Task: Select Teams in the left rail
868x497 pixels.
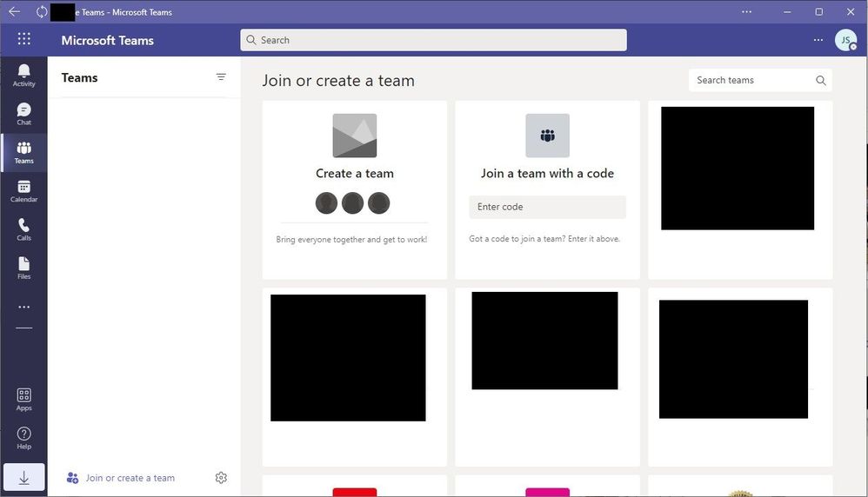Action: (23, 153)
